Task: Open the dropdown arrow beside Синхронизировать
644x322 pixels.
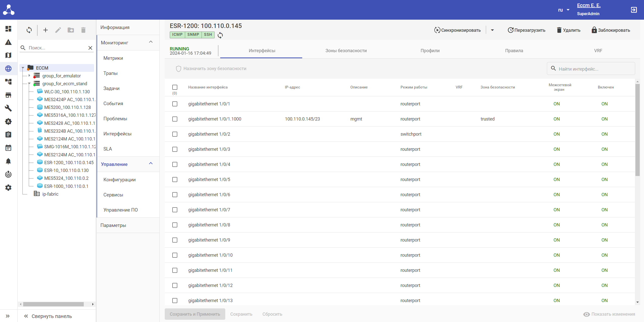Action: pyautogui.click(x=492, y=30)
